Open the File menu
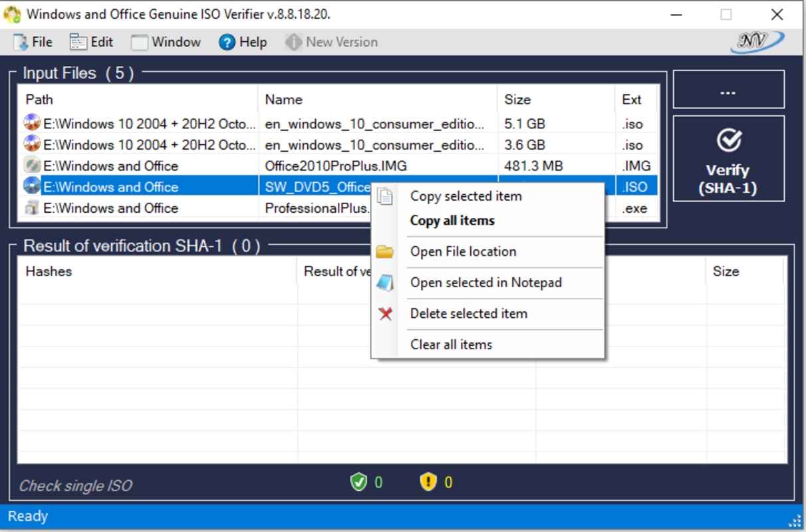This screenshot has height=532, width=806. [33, 42]
